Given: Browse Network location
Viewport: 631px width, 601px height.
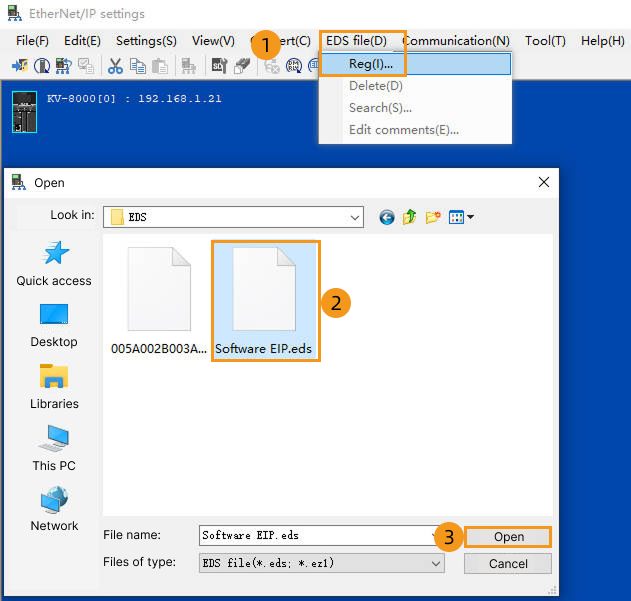Looking at the screenshot, I should click(x=54, y=509).
